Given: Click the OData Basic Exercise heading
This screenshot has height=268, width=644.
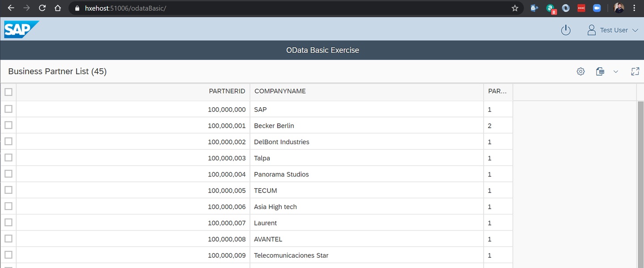Looking at the screenshot, I should click(x=322, y=50).
